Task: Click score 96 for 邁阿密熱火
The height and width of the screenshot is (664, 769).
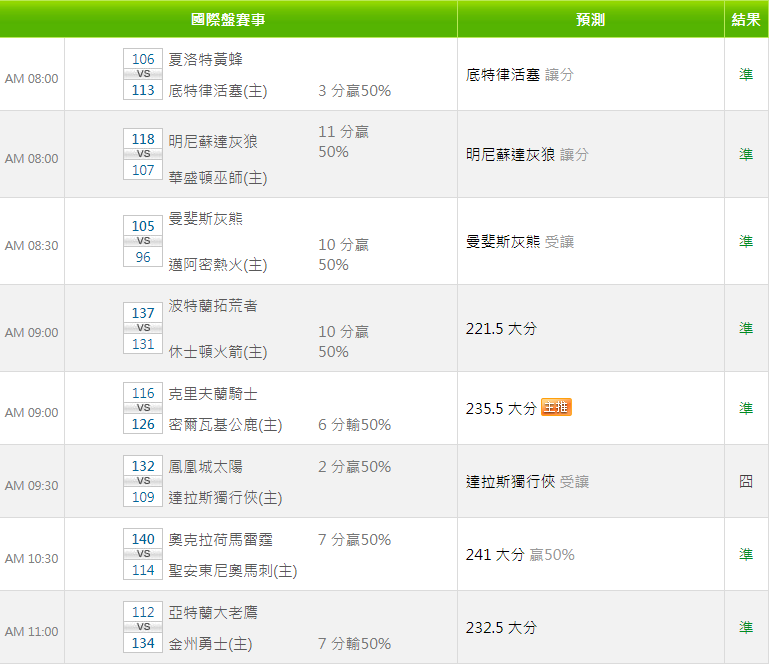Action: (143, 257)
